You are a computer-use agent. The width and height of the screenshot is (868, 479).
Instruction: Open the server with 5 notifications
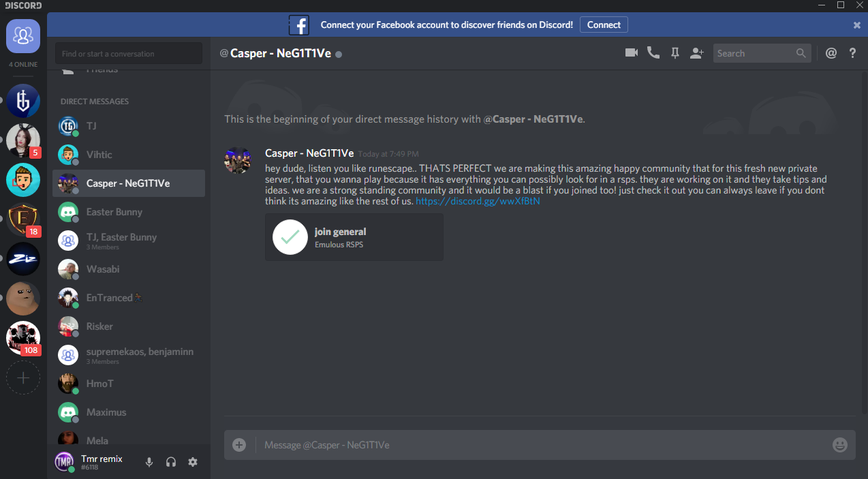click(23, 140)
